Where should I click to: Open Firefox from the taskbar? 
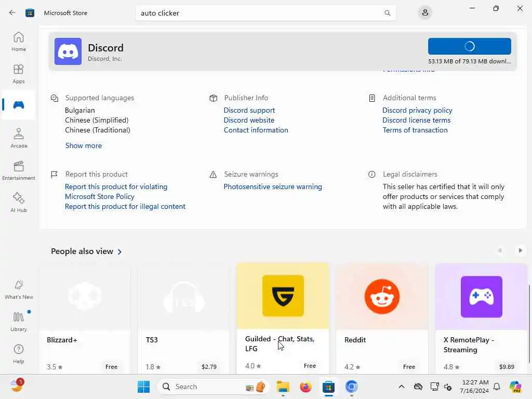[305, 387]
